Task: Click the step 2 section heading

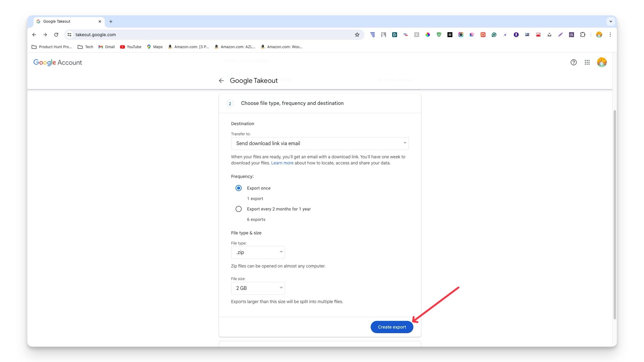Action: pos(292,103)
